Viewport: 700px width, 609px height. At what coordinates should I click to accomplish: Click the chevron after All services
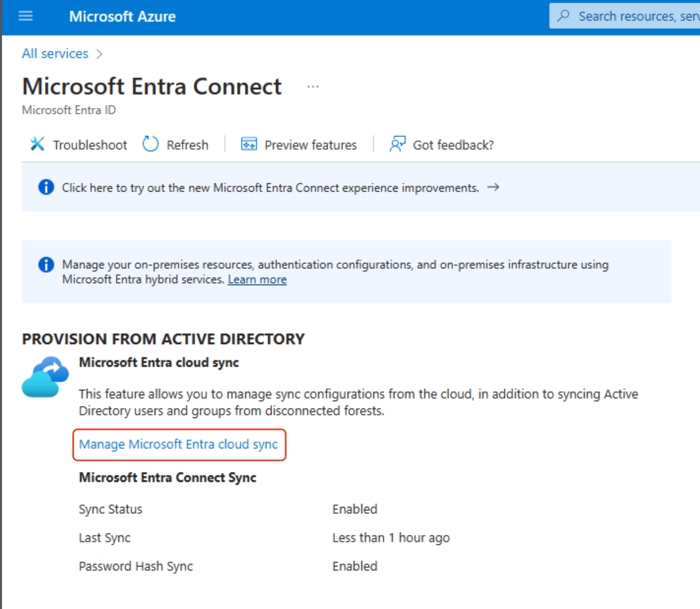tap(99, 54)
